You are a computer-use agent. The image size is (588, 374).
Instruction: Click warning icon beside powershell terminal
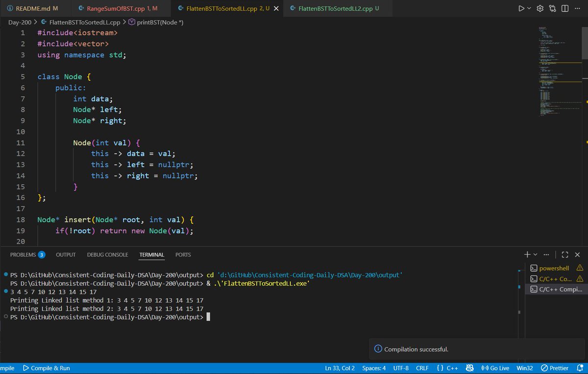click(x=580, y=268)
